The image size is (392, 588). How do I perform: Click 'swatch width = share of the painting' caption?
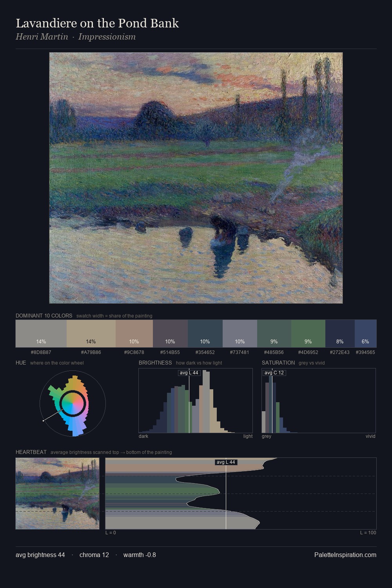point(114,316)
